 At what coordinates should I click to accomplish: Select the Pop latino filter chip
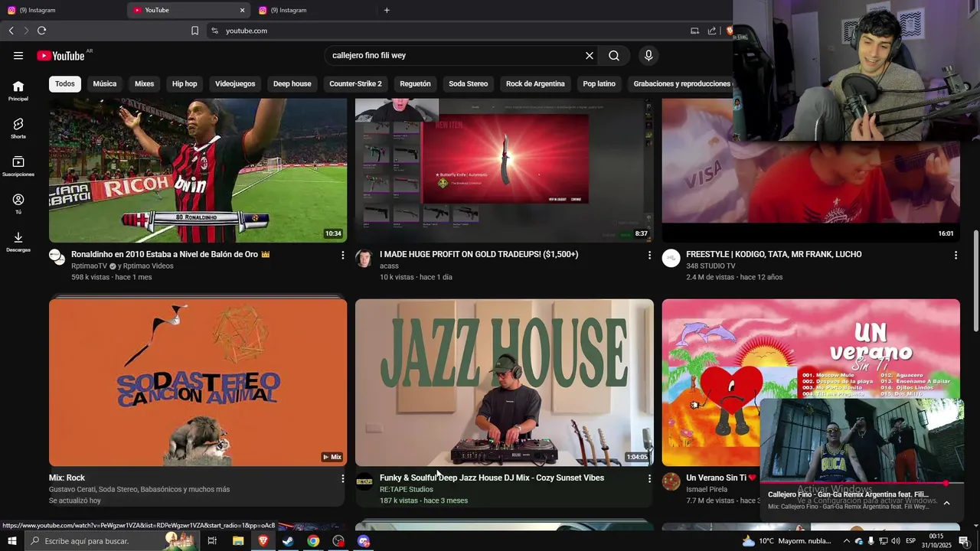coord(599,83)
